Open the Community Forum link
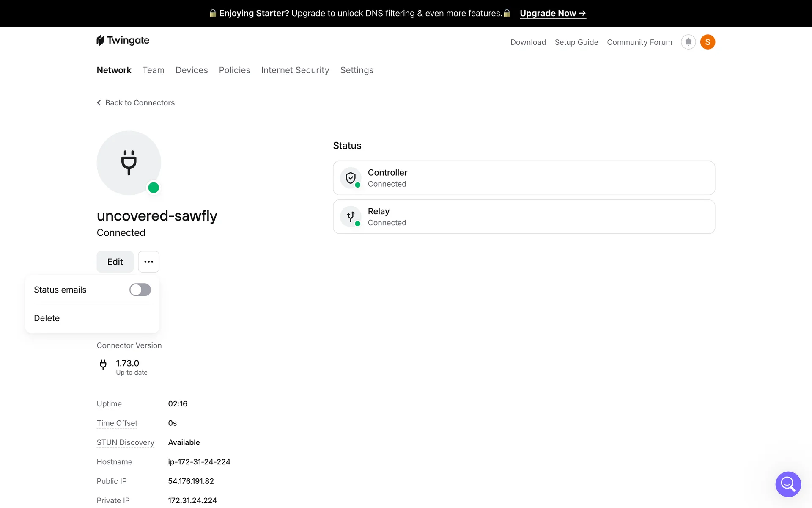 (639, 42)
